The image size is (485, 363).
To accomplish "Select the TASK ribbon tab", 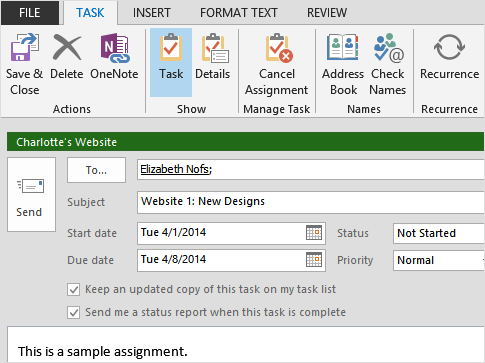I will pyautogui.click(x=90, y=13).
